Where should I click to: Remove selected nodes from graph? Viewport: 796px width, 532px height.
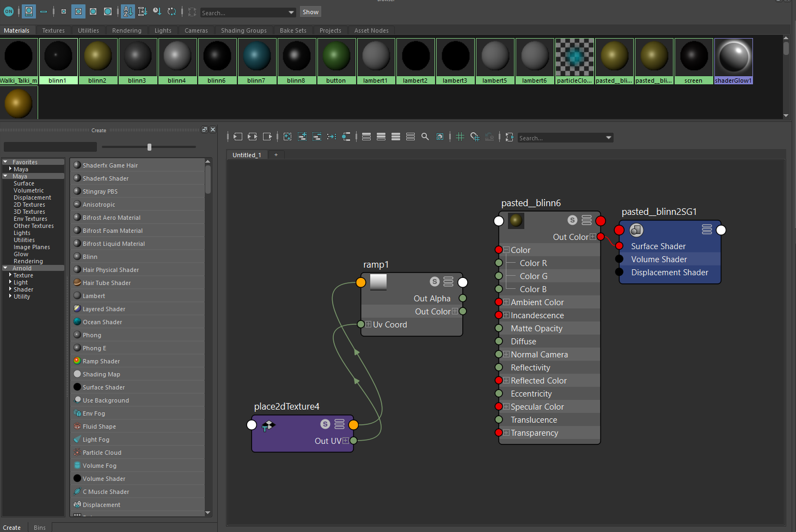point(317,137)
